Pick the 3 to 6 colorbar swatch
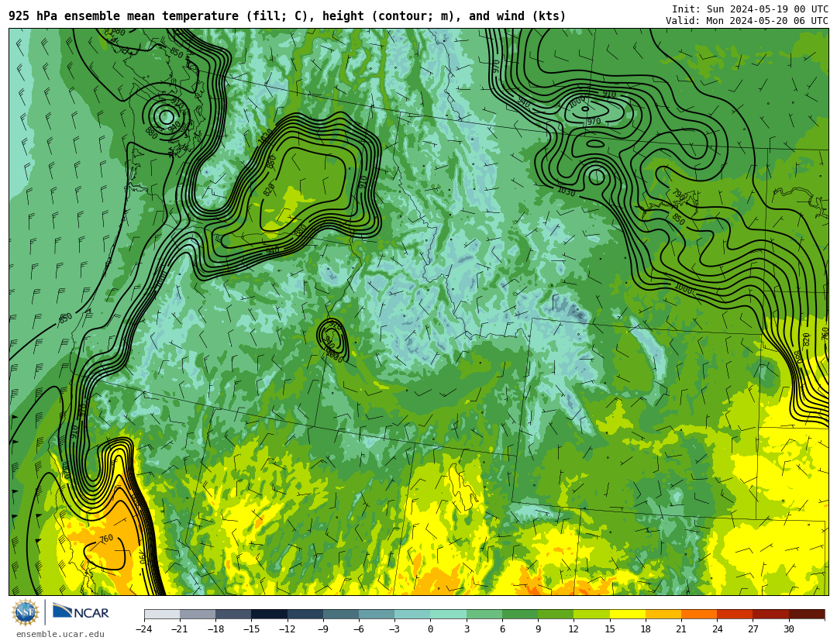 (484, 614)
